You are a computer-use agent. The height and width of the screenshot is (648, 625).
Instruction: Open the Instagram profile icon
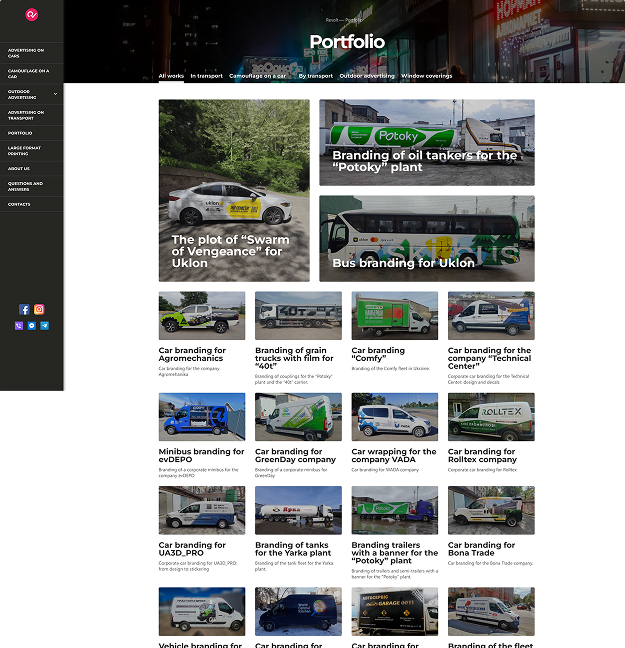point(39,310)
